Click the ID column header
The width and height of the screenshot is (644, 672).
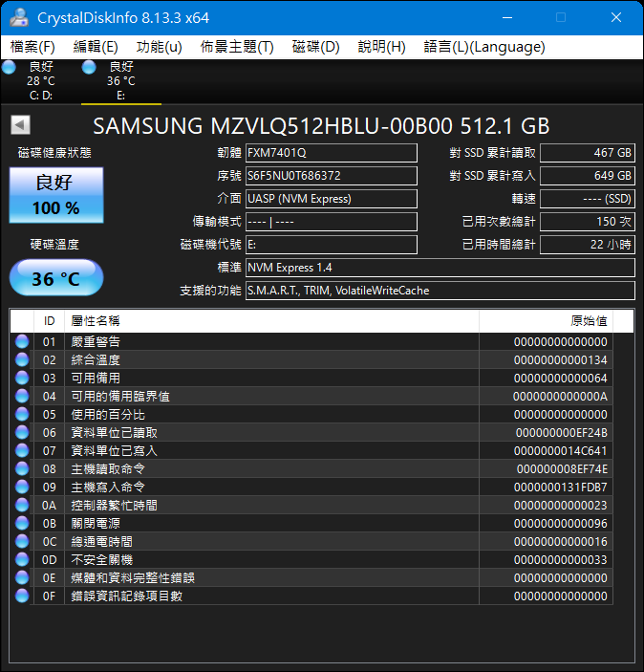tap(50, 321)
